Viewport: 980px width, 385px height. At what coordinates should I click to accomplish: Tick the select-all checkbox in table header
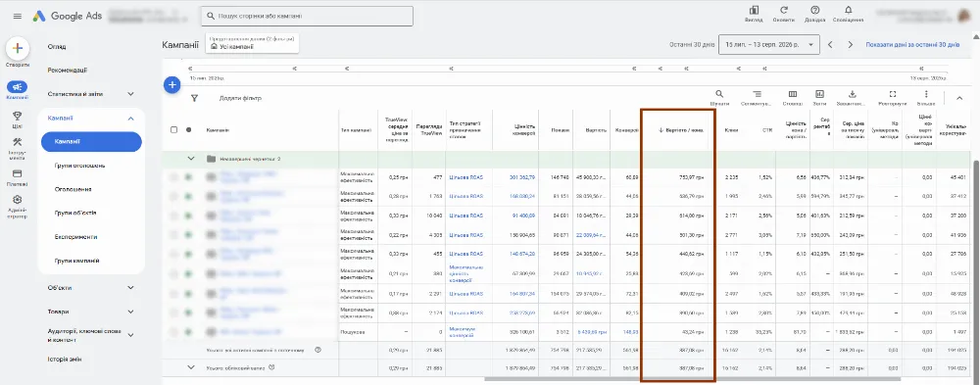tap(174, 130)
